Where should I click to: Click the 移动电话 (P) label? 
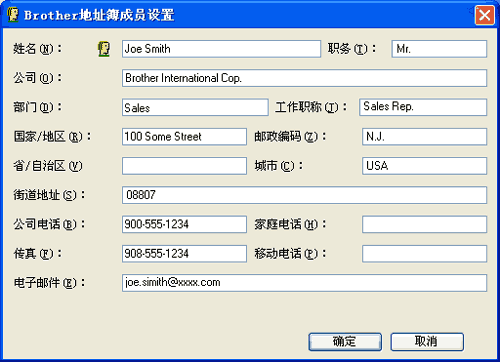click(290, 254)
